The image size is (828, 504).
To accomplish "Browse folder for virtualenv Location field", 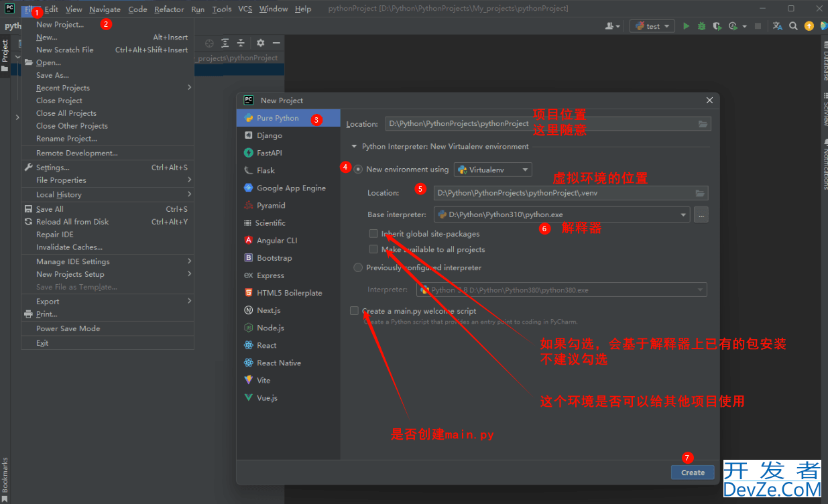I will (700, 193).
